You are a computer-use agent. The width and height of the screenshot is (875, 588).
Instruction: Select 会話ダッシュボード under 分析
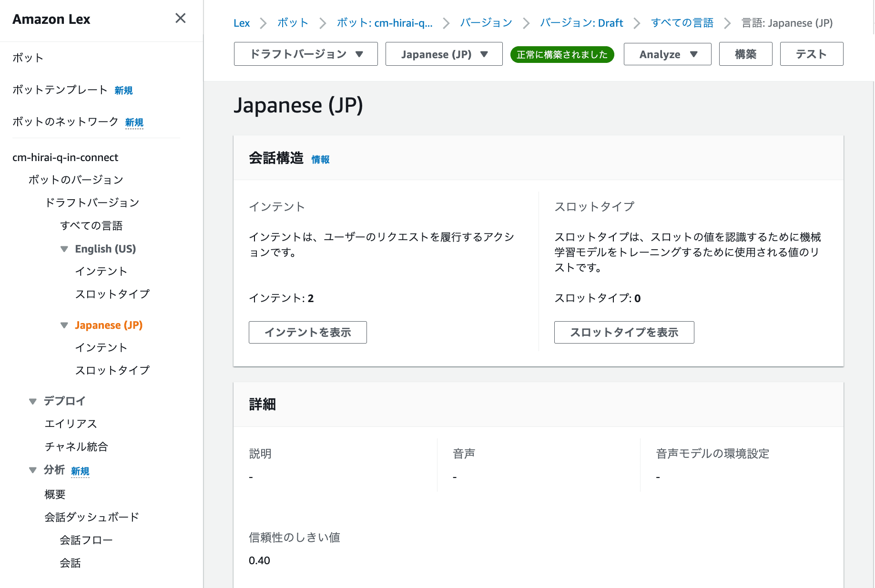coord(92,517)
